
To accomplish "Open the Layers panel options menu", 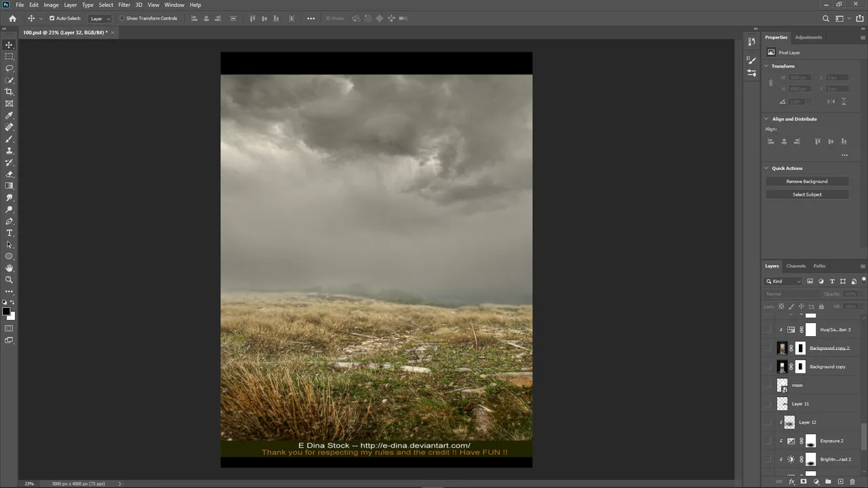I will click(863, 266).
